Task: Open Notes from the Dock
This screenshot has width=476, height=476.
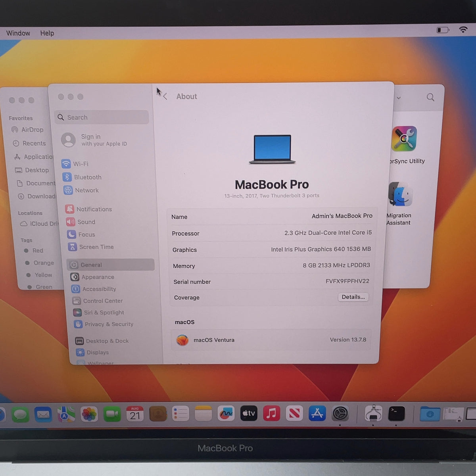Action: tap(203, 414)
